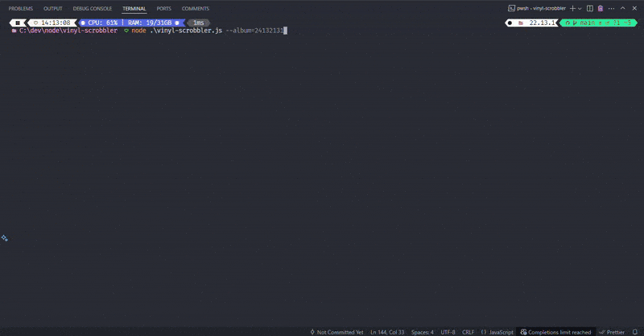
Task: Close the terminal panel
Action: pyautogui.click(x=634, y=8)
